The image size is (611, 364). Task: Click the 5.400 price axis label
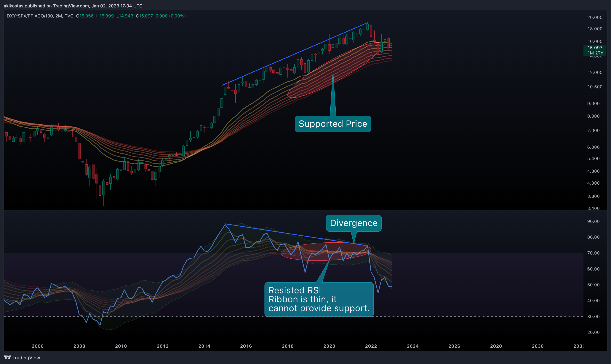click(593, 158)
